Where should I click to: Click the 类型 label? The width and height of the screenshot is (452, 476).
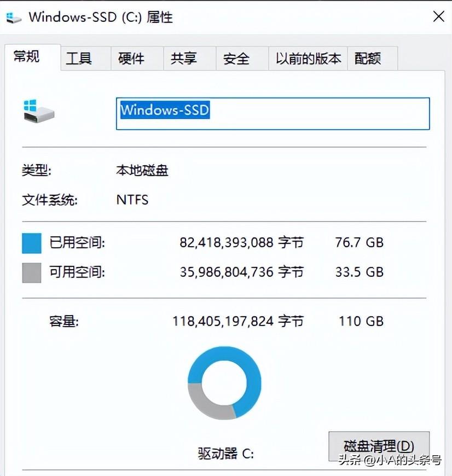coord(37,170)
